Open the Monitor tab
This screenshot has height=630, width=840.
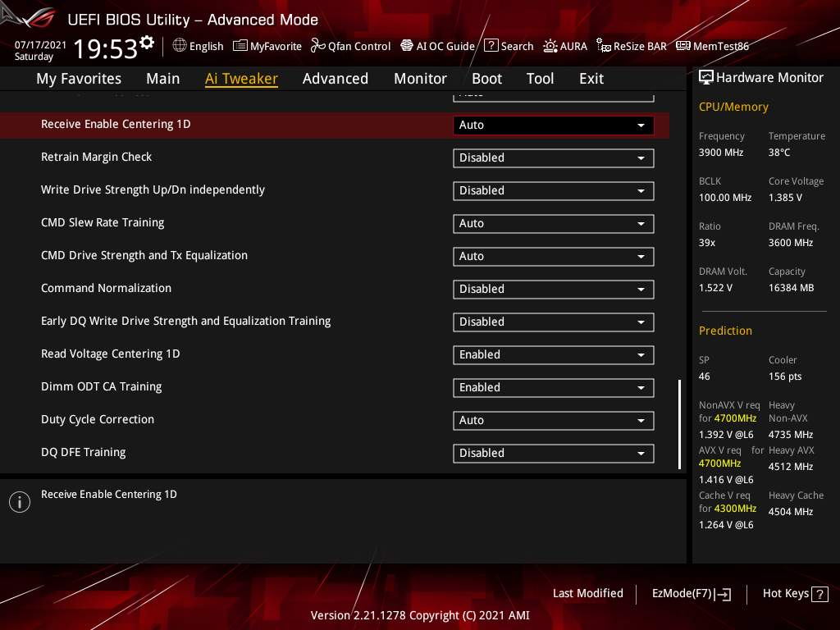point(421,79)
